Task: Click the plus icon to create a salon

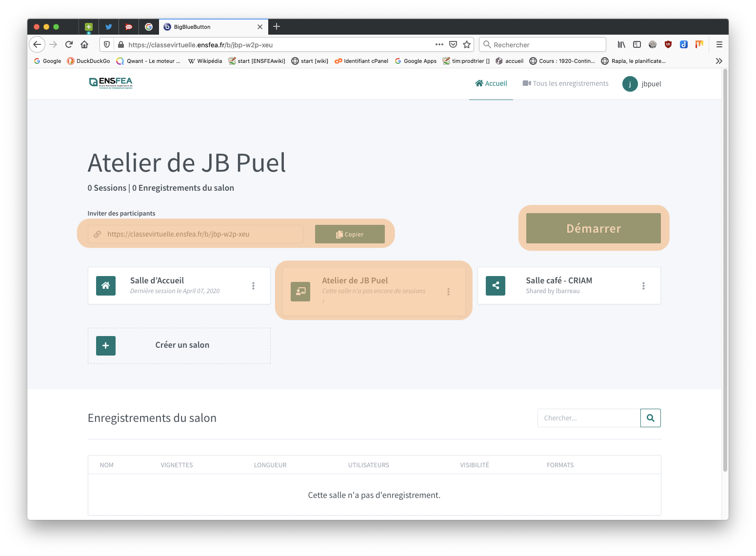Action: point(106,346)
